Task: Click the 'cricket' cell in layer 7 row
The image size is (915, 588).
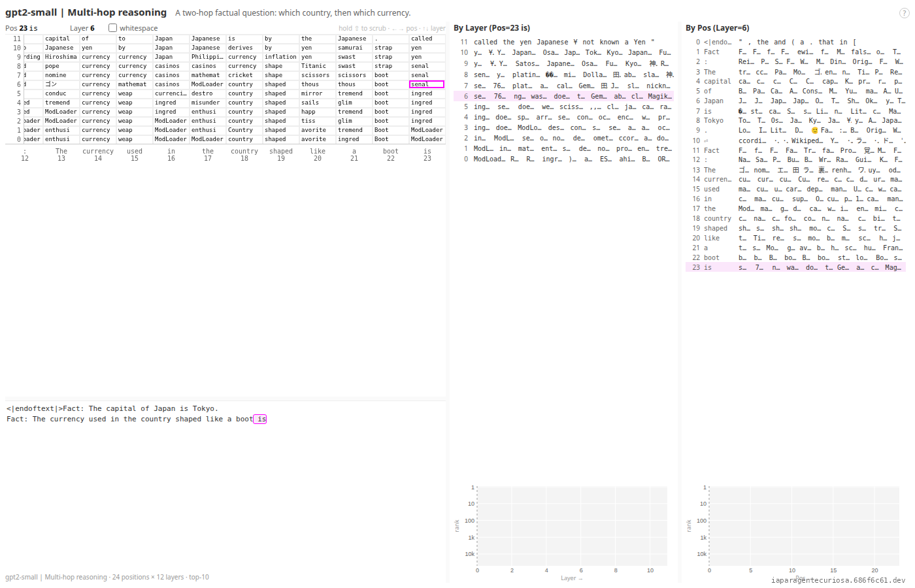Action: (244, 75)
